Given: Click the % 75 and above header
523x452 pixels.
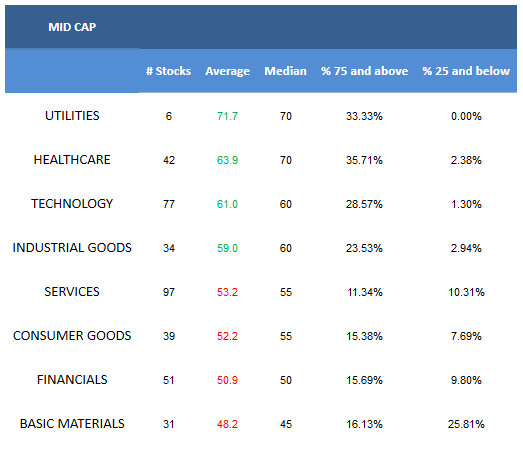Looking at the screenshot, I should [x=364, y=71].
